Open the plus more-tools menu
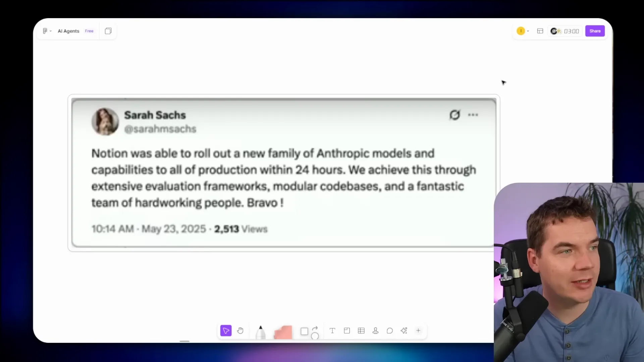Viewport: 644px width, 362px height. click(418, 330)
